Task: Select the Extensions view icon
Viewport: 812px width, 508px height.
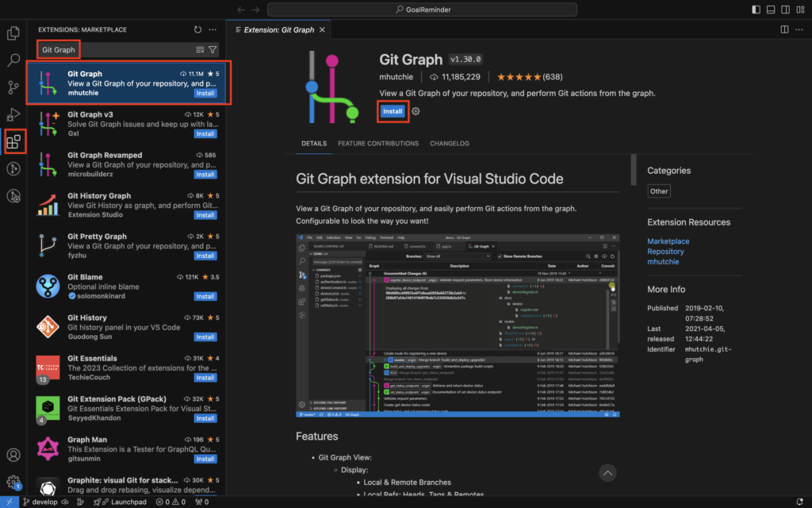Action: point(14,141)
